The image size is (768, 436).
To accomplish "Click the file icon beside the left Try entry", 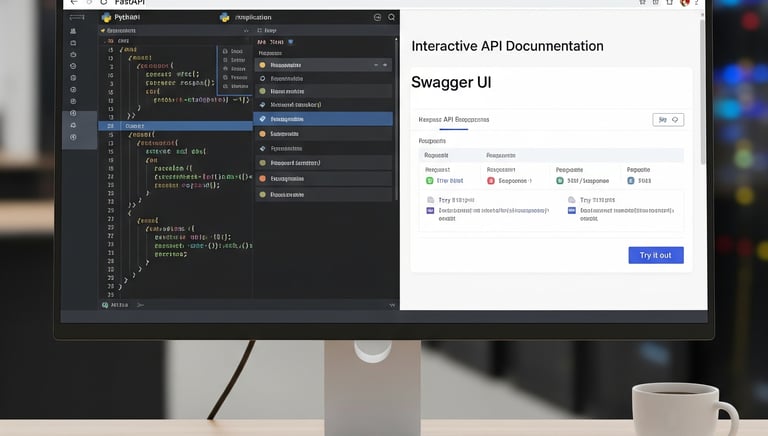I will click(431, 200).
